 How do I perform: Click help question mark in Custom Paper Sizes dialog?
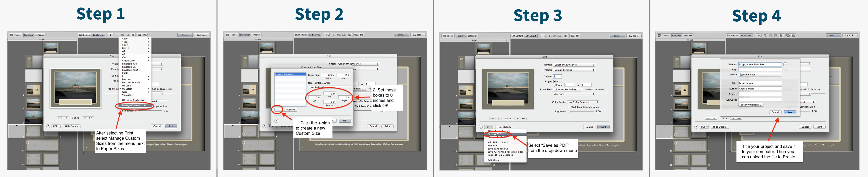[276, 121]
